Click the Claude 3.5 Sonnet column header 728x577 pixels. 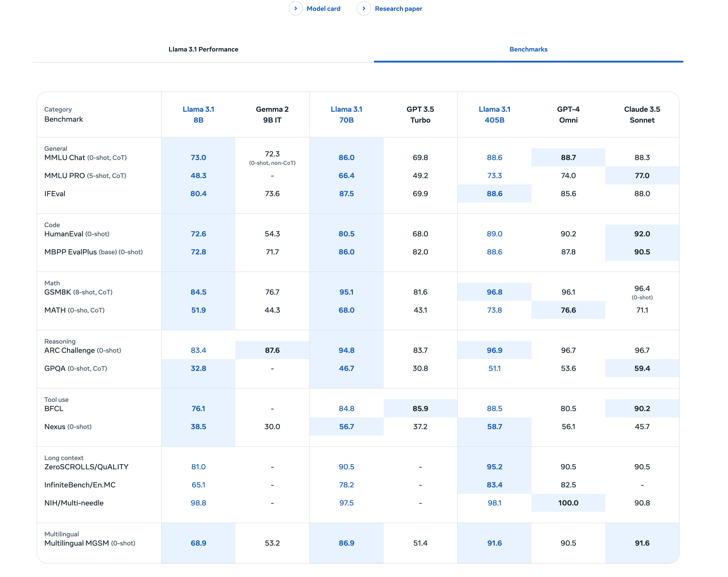[642, 114]
